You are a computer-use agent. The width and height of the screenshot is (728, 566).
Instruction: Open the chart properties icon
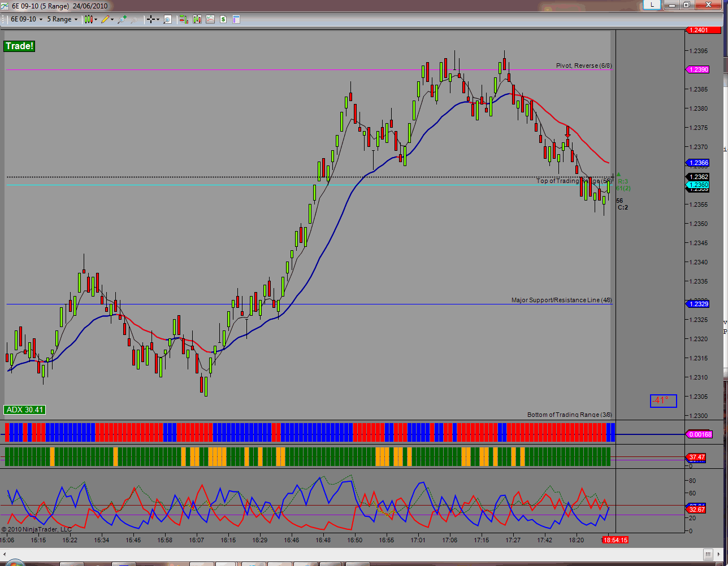[x=236, y=19]
